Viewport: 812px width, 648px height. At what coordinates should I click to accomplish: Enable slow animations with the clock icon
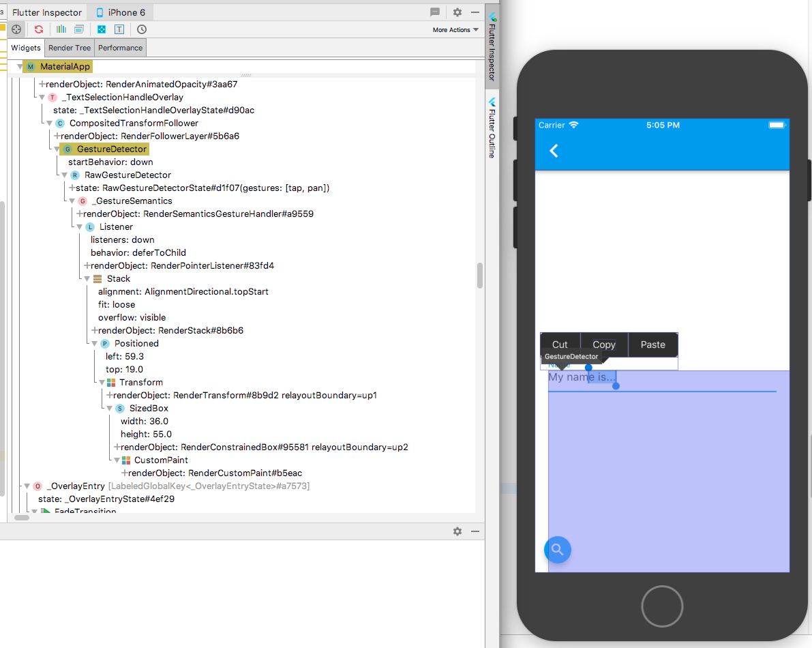pyautogui.click(x=141, y=29)
